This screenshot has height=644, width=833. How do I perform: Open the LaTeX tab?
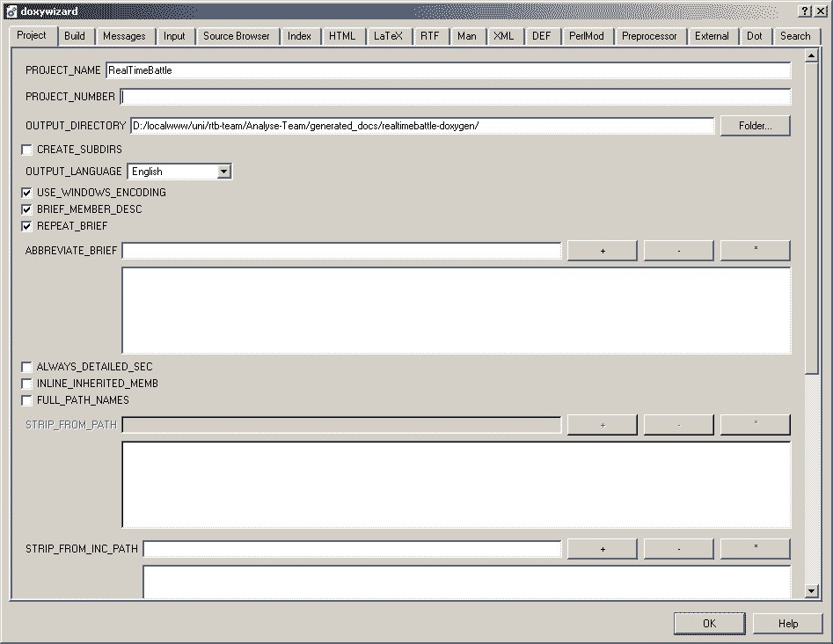coord(388,35)
